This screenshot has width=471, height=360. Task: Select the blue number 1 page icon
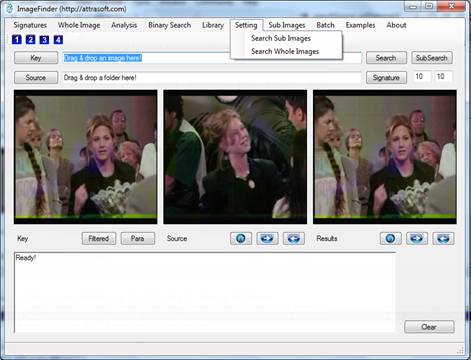[x=17, y=40]
